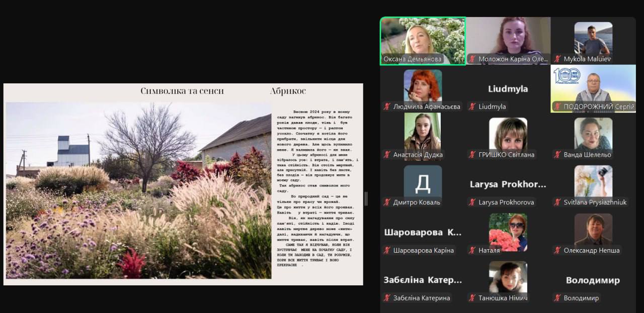This screenshot has width=644, height=313.
Task: Click muted mic icon beside Забєліна Катерина
Action: (x=387, y=298)
